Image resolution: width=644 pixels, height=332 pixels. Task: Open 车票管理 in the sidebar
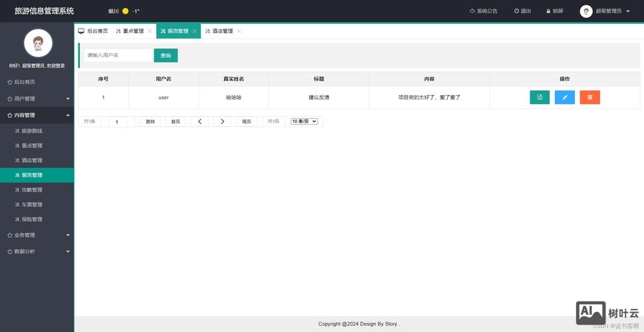coord(37,205)
